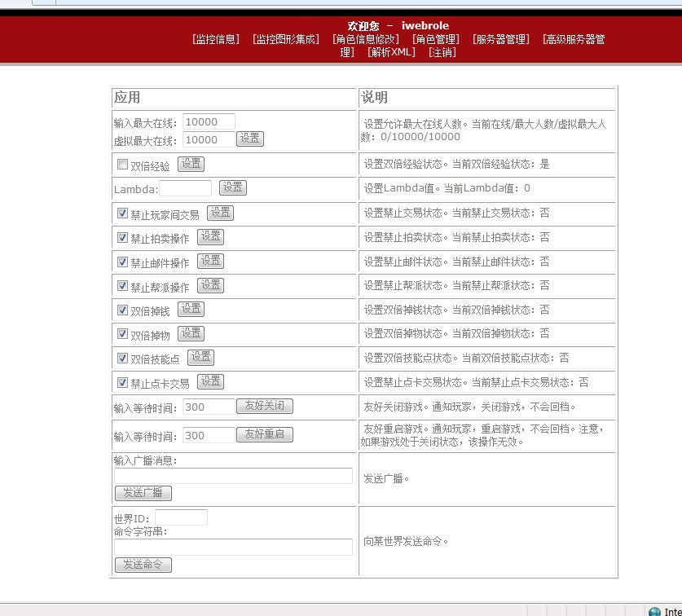Click the 解析XML menu link

391,52
